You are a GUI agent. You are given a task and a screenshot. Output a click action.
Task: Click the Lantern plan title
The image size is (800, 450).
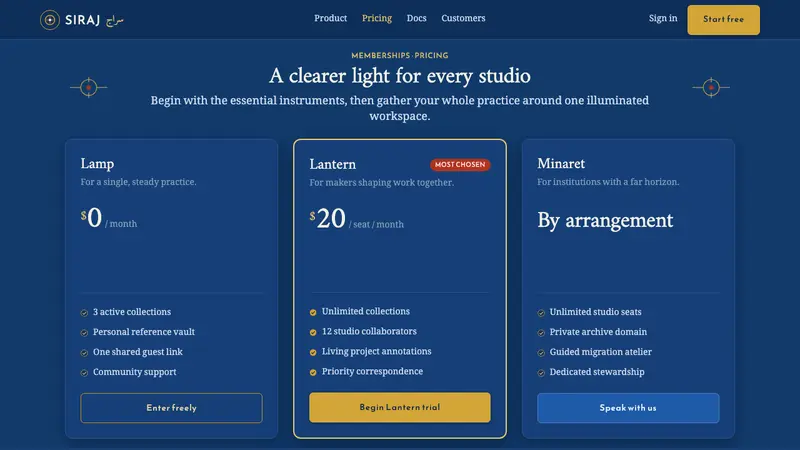(332, 164)
